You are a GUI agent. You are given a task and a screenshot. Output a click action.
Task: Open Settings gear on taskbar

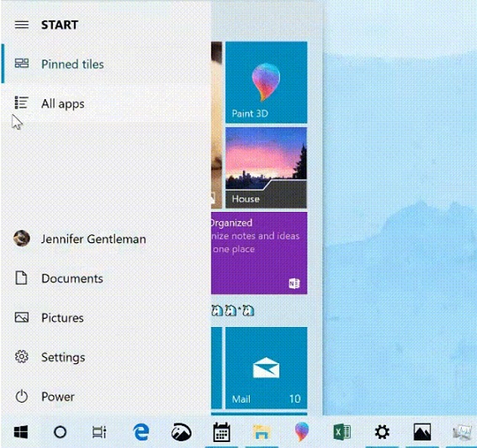(x=382, y=432)
